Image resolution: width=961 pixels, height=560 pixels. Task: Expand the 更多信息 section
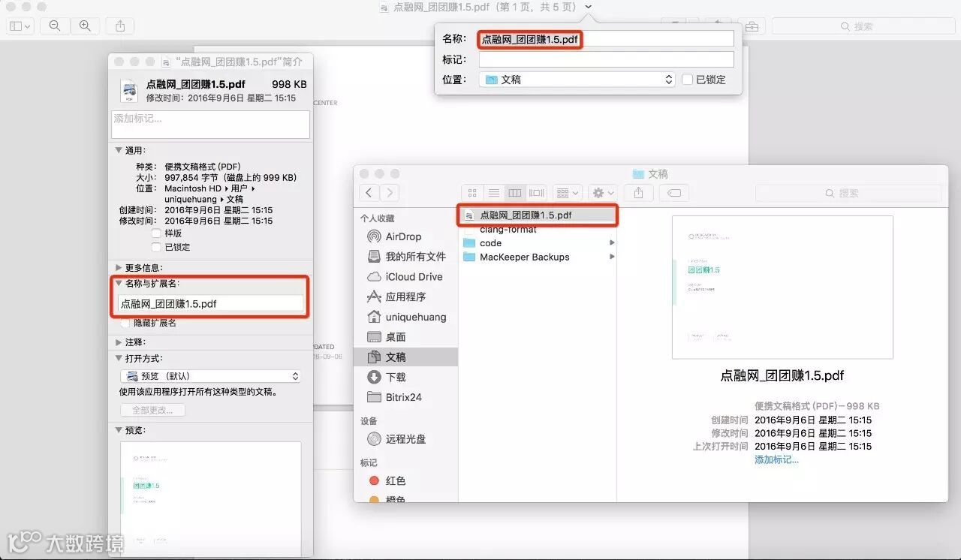119,267
